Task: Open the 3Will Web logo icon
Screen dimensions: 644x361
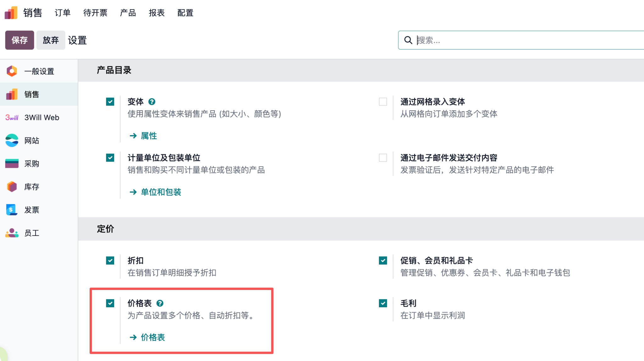Action: pyautogui.click(x=12, y=118)
